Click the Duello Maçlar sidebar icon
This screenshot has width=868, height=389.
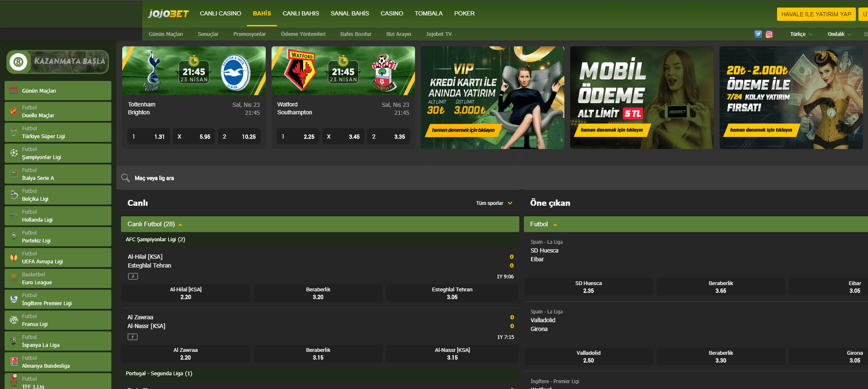pyautogui.click(x=14, y=111)
